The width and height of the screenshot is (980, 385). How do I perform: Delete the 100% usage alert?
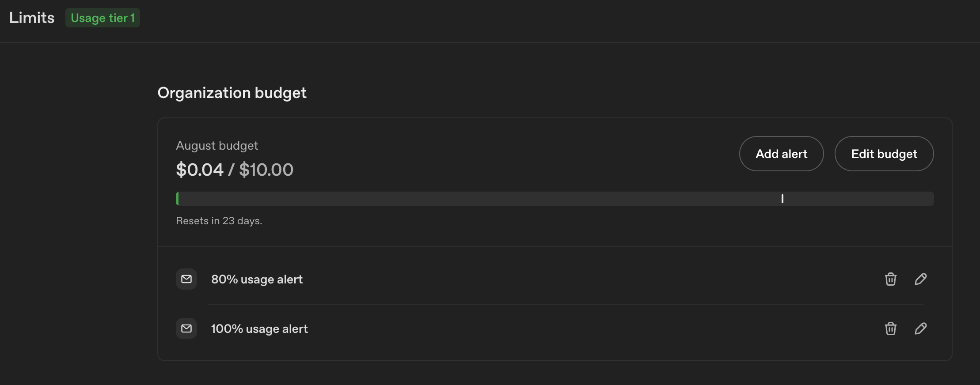890,328
